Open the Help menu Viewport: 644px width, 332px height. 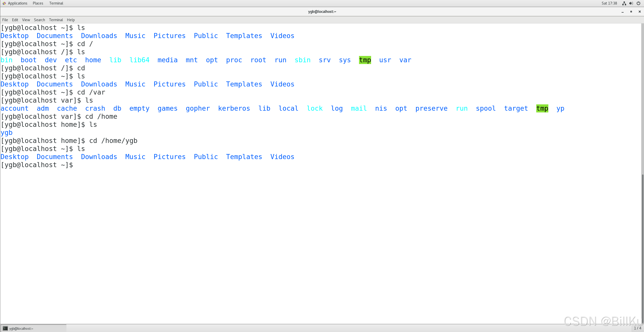71,20
